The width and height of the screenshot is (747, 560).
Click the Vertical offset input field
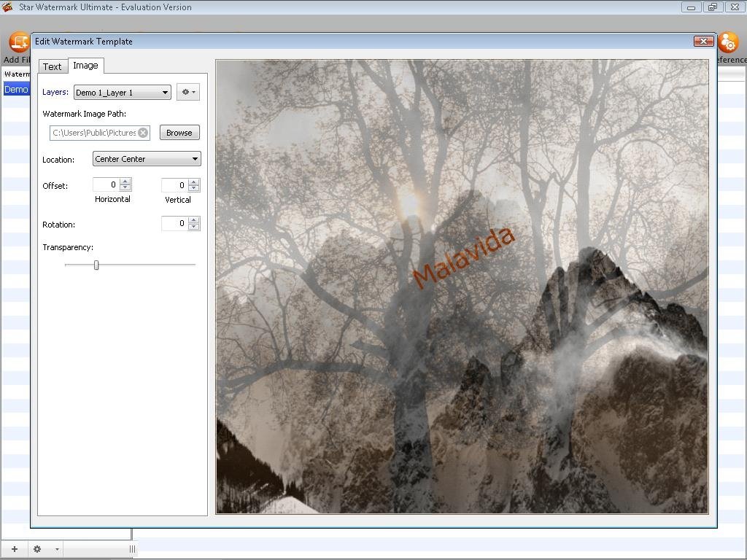click(x=175, y=185)
